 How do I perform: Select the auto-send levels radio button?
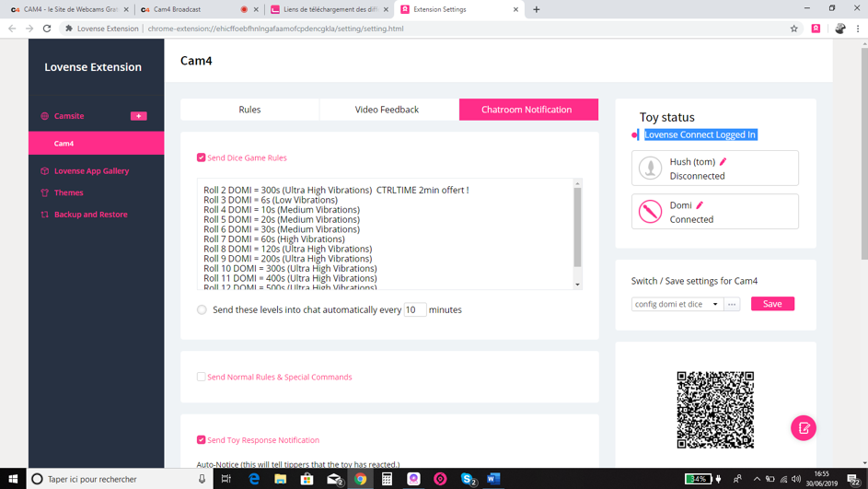click(x=202, y=310)
